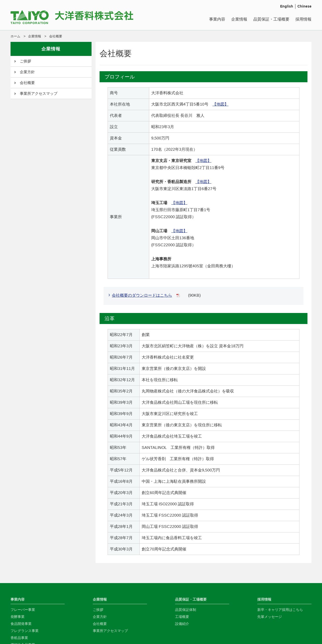Open 事業所アクセスマップ in the footer

[110, 631]
